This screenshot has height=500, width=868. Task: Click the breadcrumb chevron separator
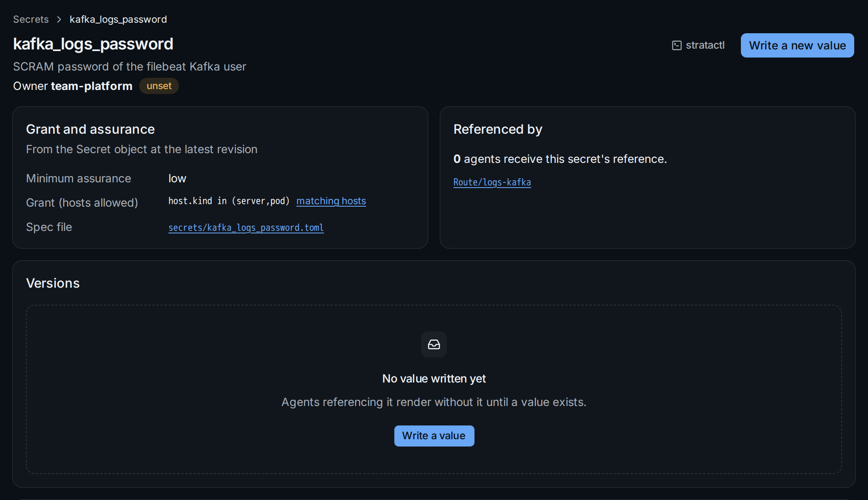[59, 19]
